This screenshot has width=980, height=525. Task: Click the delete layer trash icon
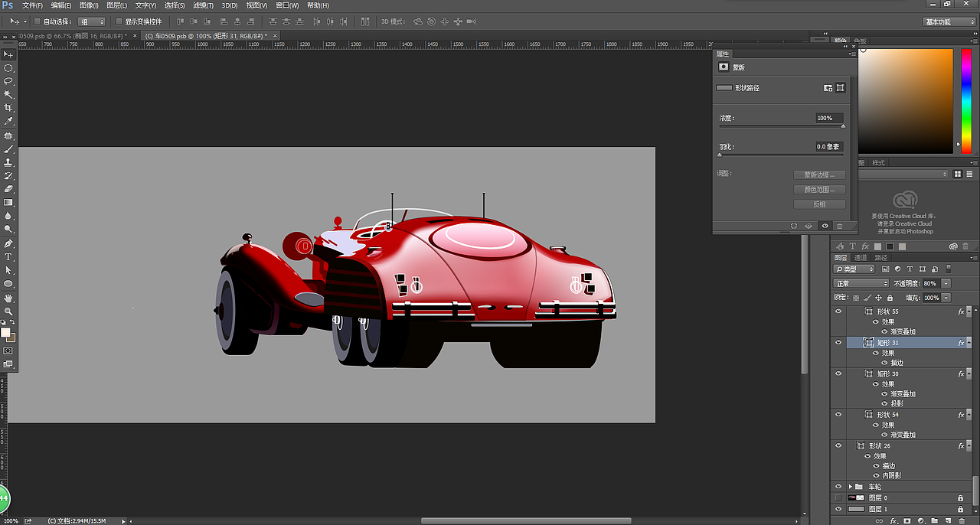962,520
